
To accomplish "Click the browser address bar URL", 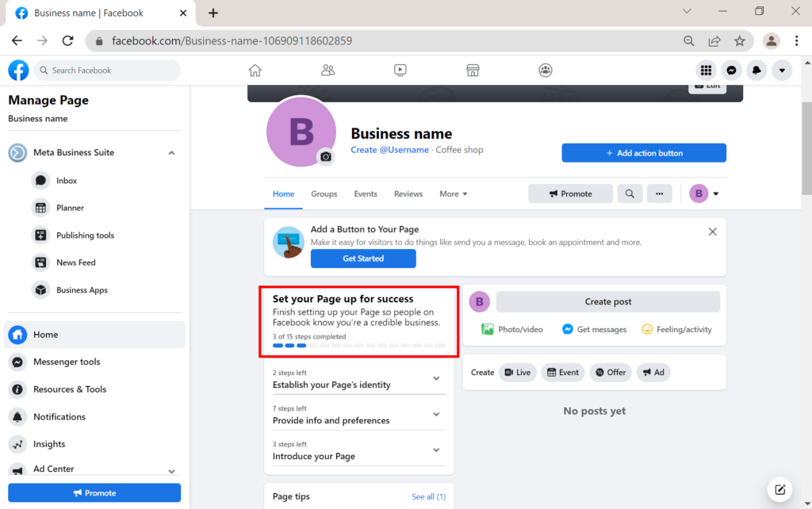I will tap(232, 41).
